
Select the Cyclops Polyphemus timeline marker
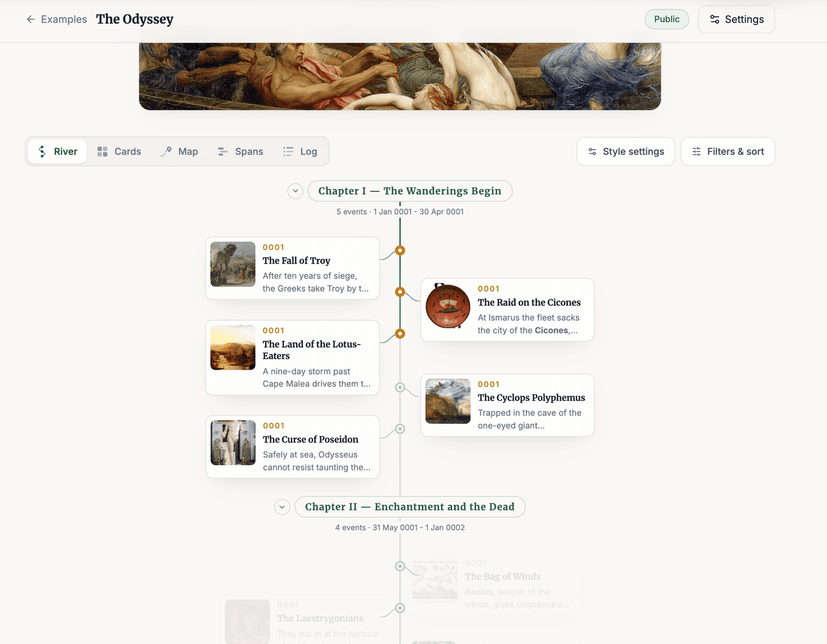[400, 388]
